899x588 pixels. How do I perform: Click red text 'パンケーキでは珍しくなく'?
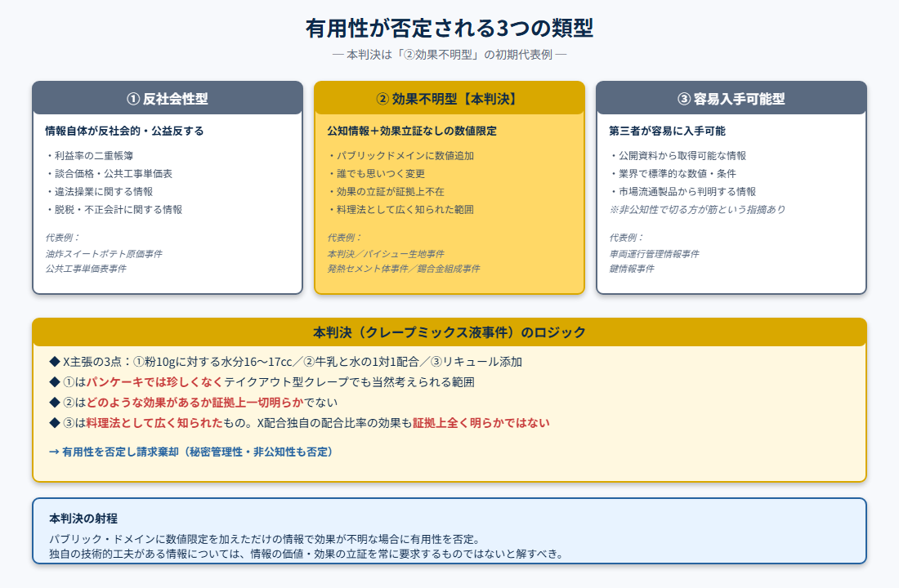[154, 382]
